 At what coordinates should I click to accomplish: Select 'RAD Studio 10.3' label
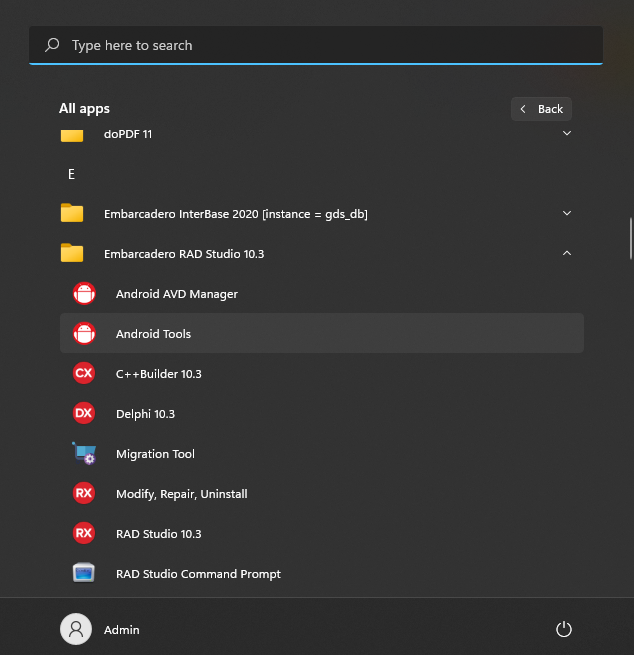tap(159, 534)
